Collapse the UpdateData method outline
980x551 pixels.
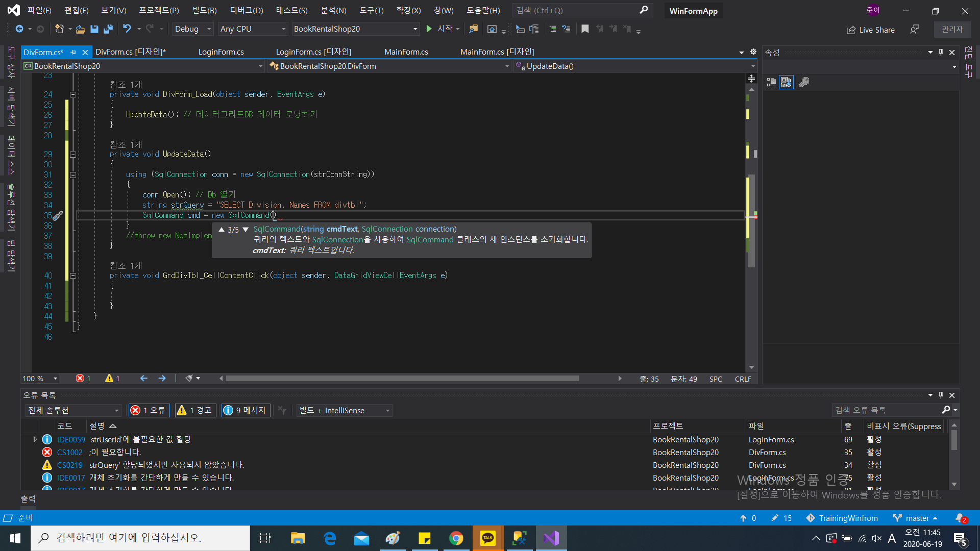coord(73,154)
